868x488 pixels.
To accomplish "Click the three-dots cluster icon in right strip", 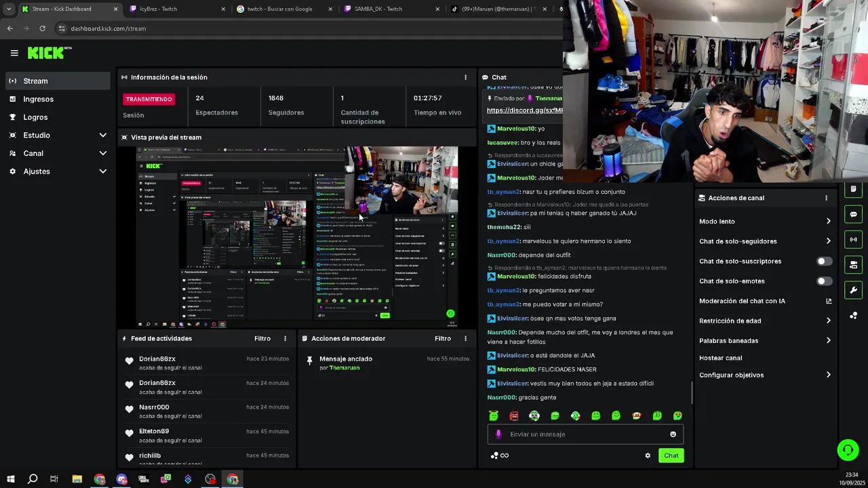I will tap(853, 315).
